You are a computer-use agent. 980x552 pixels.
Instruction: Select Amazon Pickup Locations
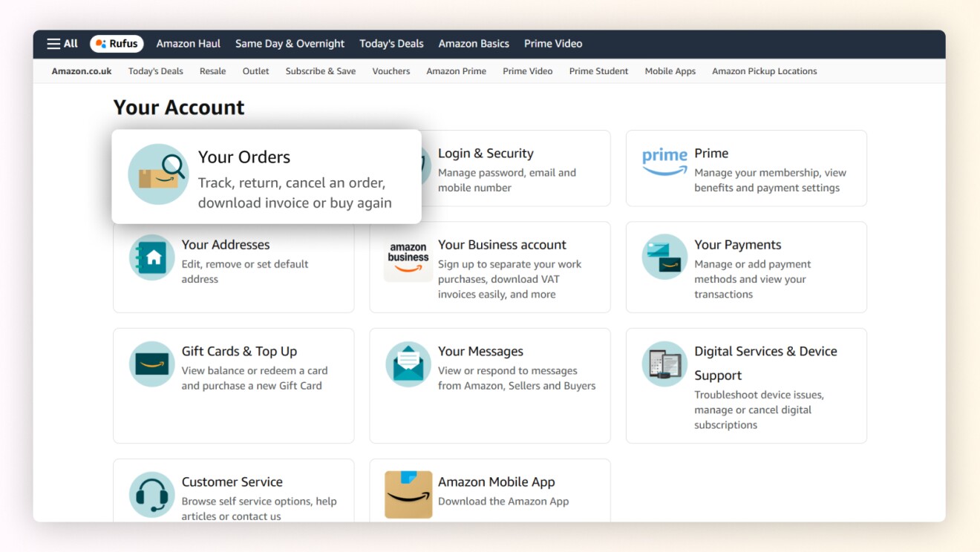click(764, 71)
